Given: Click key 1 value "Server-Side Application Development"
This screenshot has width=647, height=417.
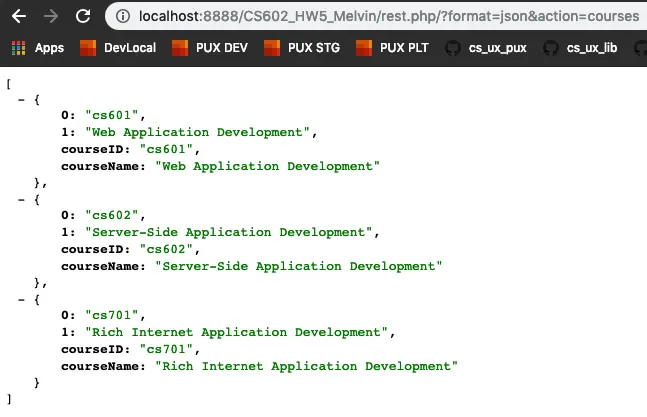Looking at the screenshot, I should click(229, 232).
